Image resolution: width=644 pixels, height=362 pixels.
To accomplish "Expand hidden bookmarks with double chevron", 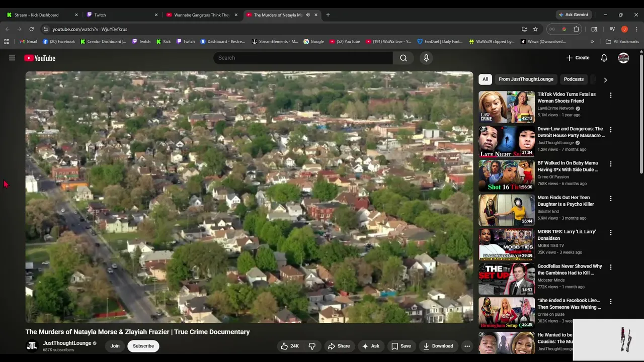I will 592,42.
